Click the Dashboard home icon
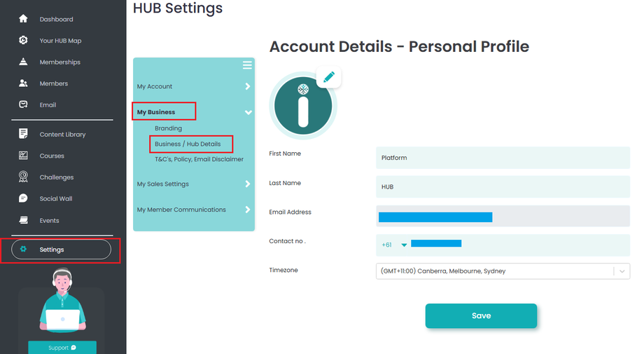The image size is (644, 354). click(x=23, y=19)
